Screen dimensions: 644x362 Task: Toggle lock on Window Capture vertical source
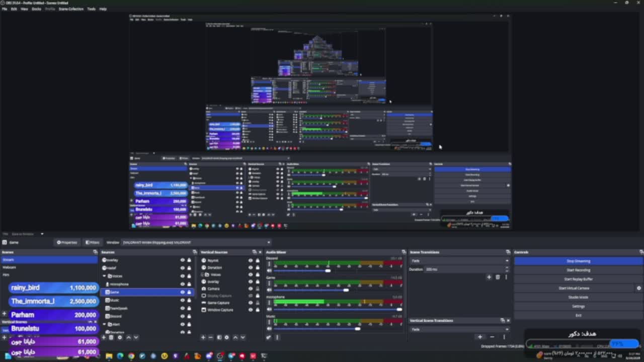pyautogui.click(x=258, y=310)
